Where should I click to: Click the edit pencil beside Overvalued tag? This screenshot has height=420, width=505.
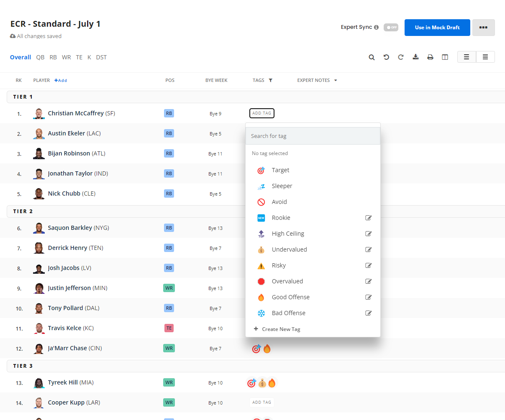(x=369, y=281)
